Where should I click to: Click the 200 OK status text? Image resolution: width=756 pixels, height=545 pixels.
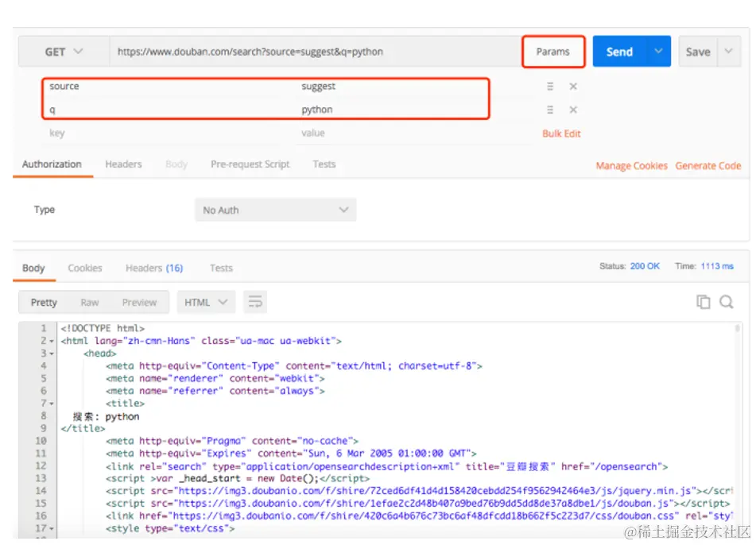click(645, 266)
